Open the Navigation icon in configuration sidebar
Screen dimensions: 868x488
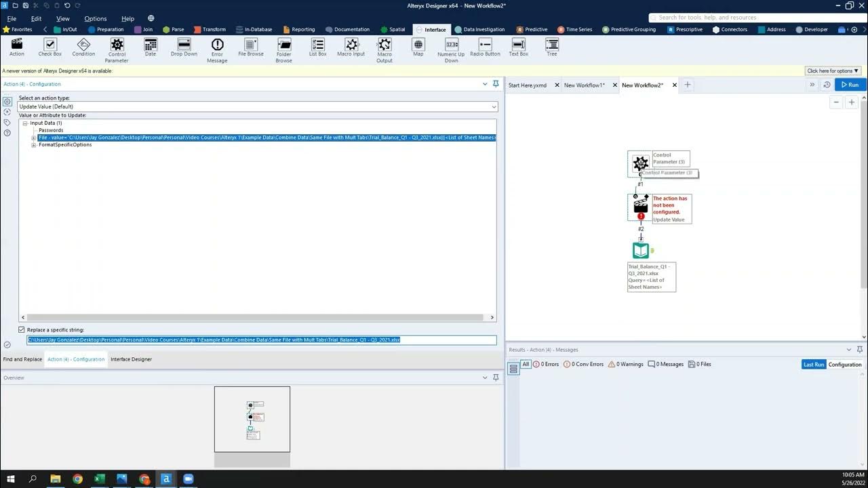[x=7, y=112]
